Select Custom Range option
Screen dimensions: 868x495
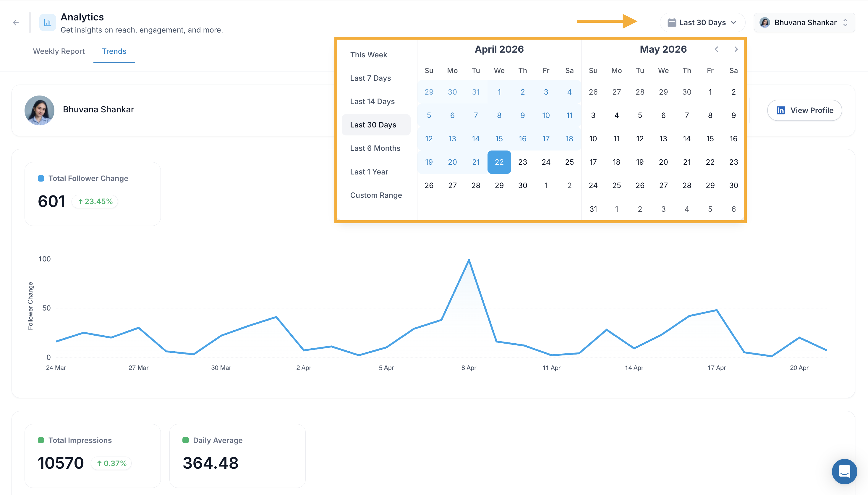pos(375,195)
